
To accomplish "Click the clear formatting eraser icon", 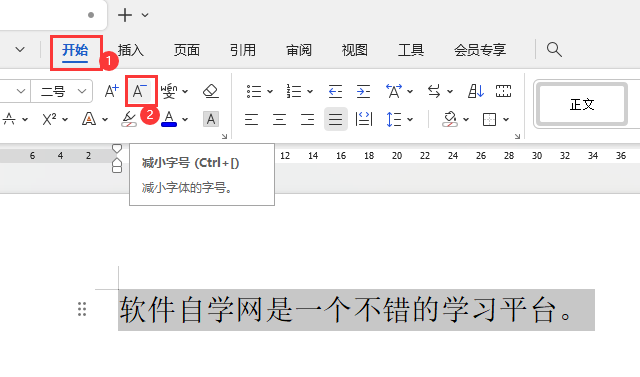I will pos(211,91).
